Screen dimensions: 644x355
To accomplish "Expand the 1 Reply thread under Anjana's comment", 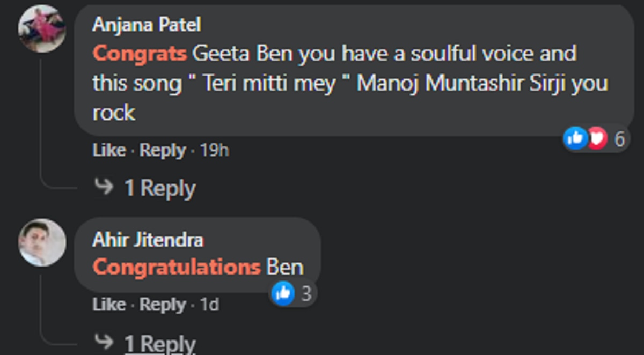I will tap(160, 188).
